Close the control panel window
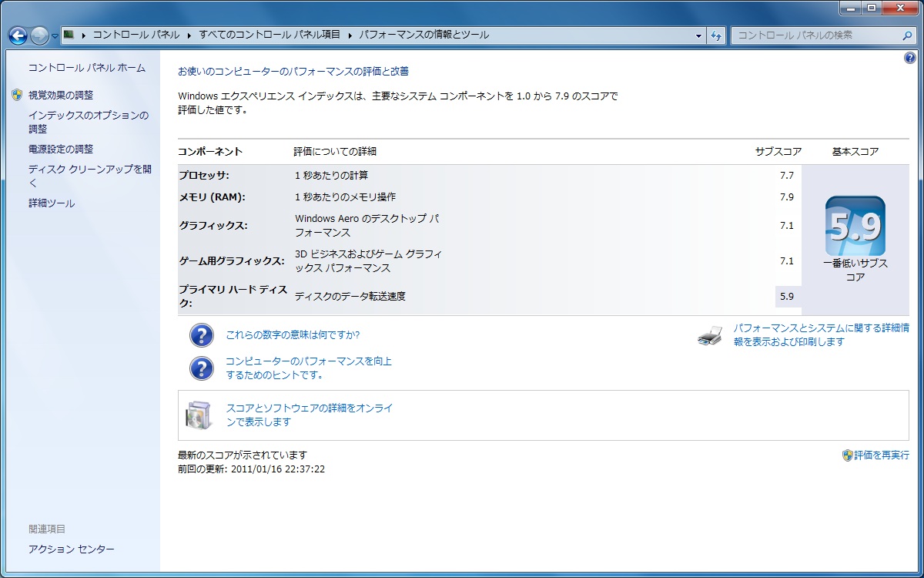 pyautogui.click(x=899, y=8)
